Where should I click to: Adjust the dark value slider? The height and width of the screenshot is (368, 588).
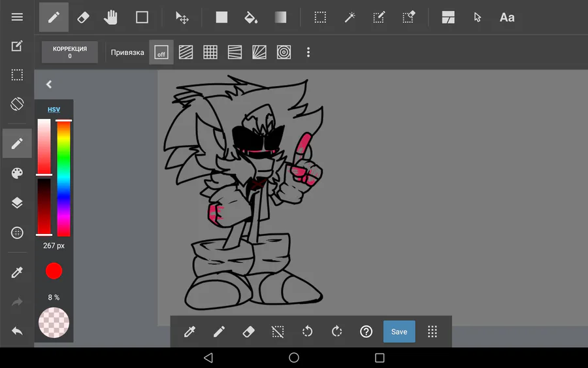(44, 207)
